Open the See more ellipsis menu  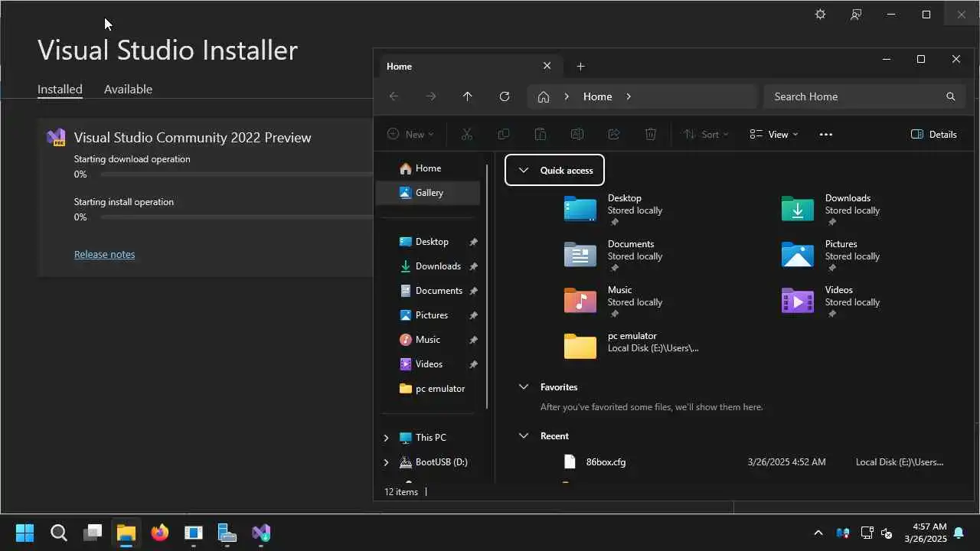(825, 134)
